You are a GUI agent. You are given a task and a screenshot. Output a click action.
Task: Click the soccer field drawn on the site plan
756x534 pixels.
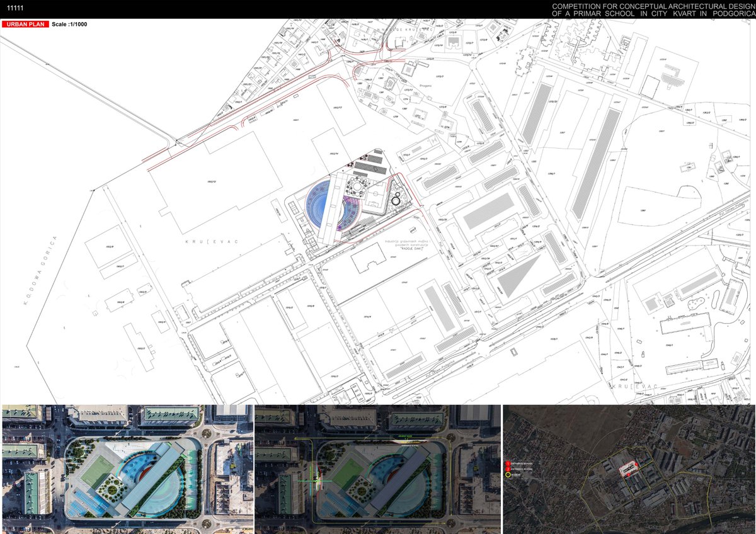pyautogui.click(x=375, y=195)
